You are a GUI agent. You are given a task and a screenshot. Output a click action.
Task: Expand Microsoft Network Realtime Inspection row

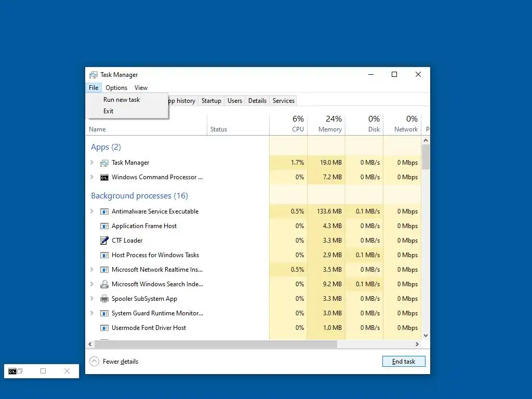[x=92, y=270]
